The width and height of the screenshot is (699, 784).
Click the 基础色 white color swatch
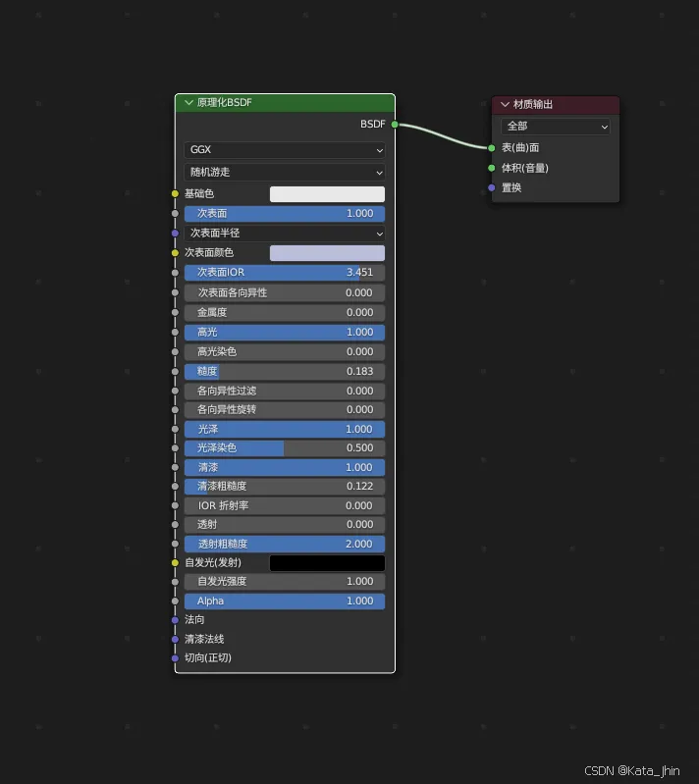pos(327,194)
